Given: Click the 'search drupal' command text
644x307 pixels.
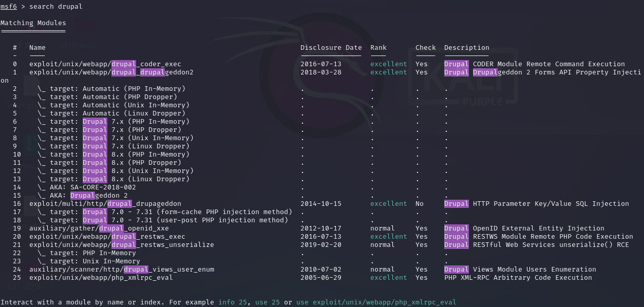Looking at the screenshot, I should tap(56, 7).
